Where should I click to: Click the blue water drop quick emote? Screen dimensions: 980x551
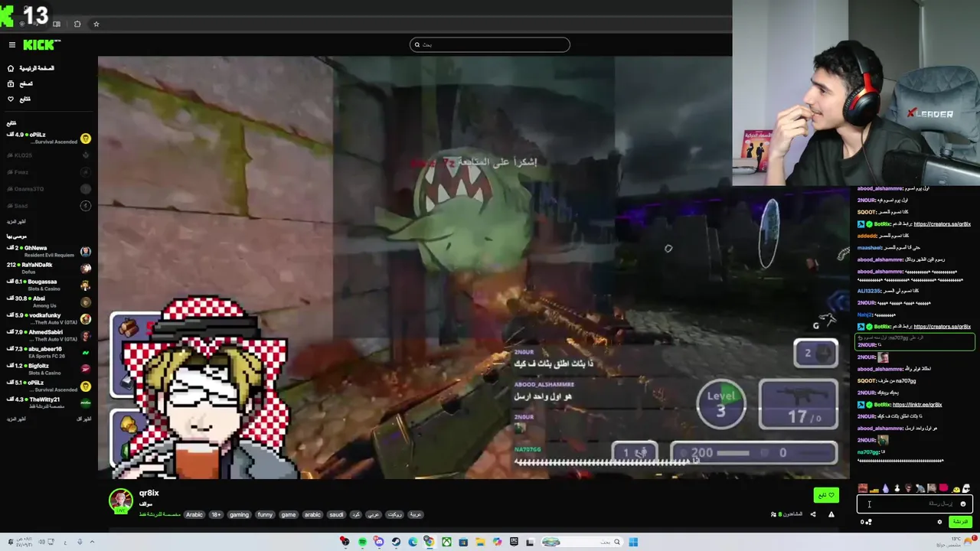click(x=886, y=488)
